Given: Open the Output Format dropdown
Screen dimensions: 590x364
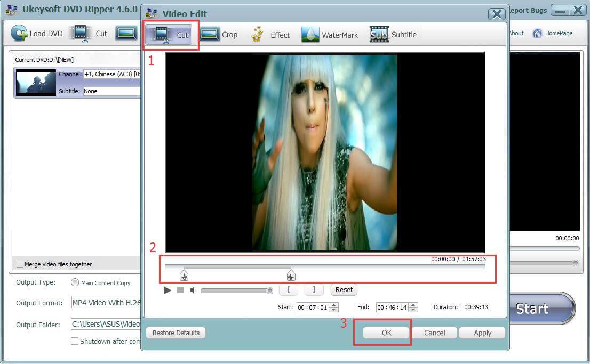Looking at the screenshot, I should coord(106,303).
